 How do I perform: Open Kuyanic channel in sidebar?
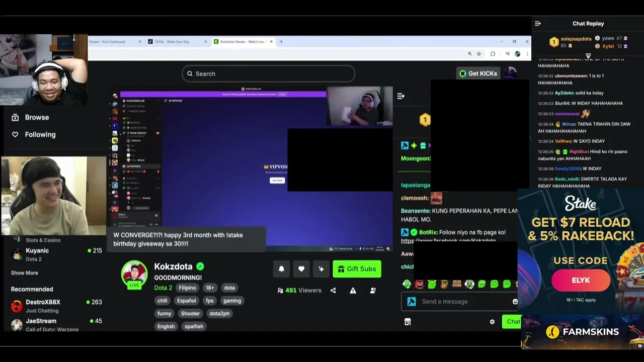56,254
